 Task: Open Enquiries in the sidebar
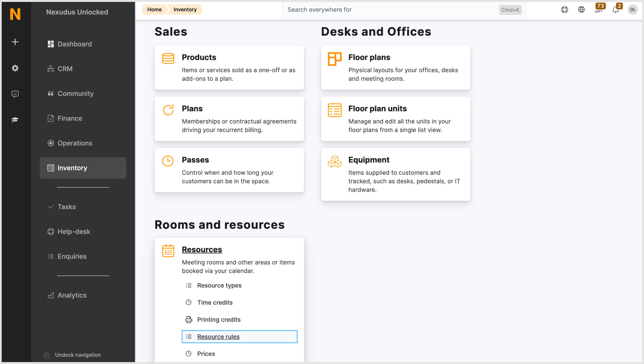tap(83, 256)
